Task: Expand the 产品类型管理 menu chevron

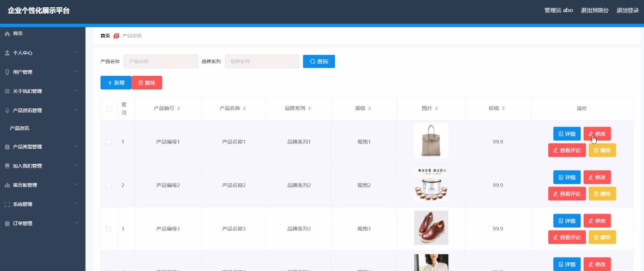Action: tap(76, 146)
